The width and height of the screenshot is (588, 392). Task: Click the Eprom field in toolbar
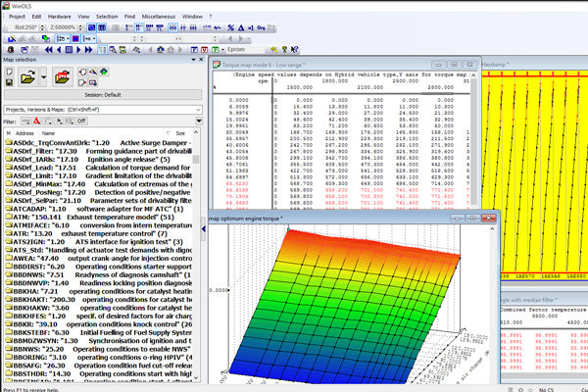tap(244, 50)
